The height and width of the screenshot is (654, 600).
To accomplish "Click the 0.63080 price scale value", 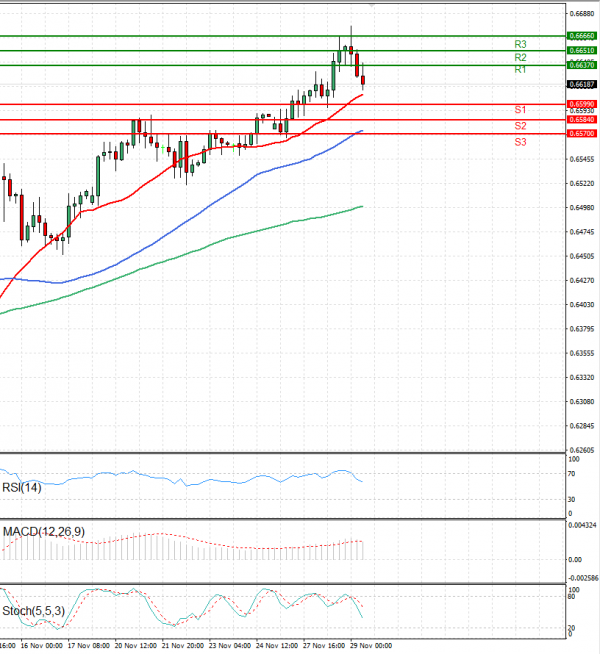I will click(x=582, y=402).
